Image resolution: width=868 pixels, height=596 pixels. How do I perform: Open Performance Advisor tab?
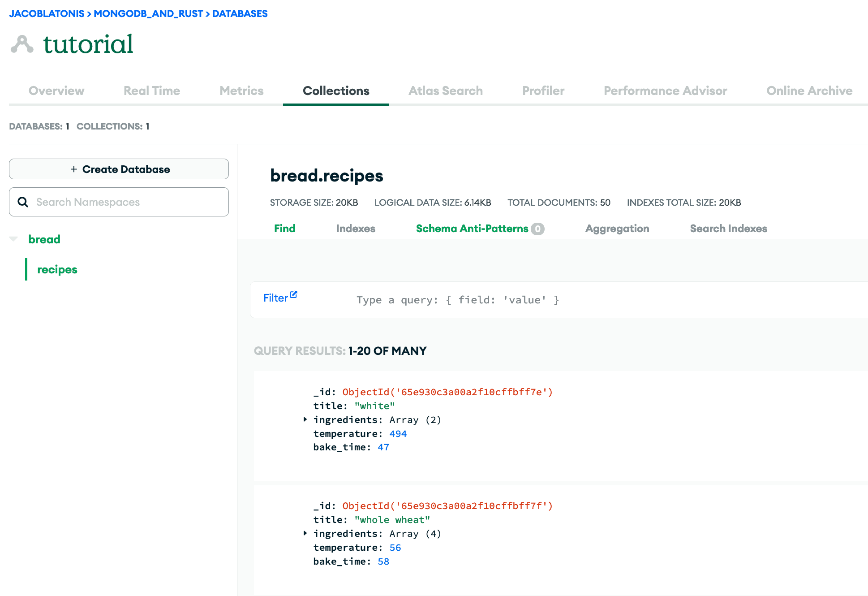(665, 91)
